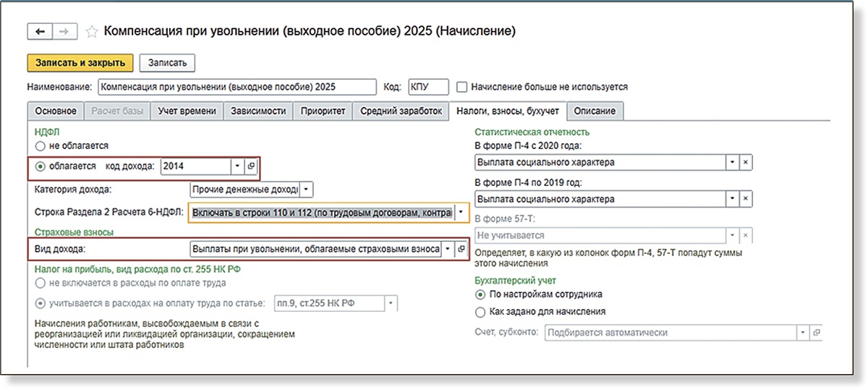Viewport: 868px width, 390px height.
Task: Clear the П-4 с 2020 года field
Action: point(746,162)
